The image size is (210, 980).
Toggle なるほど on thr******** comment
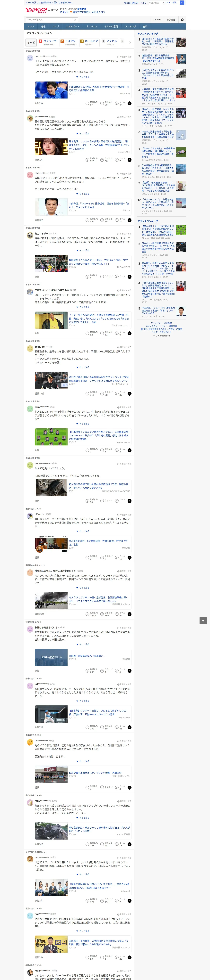[x=107, y=160]
